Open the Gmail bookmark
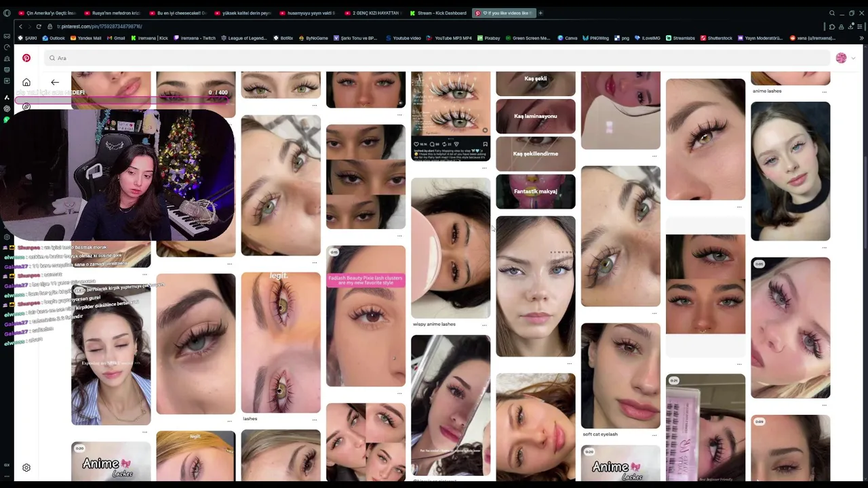This screenshot has height=488, width=868. point(116,38)
